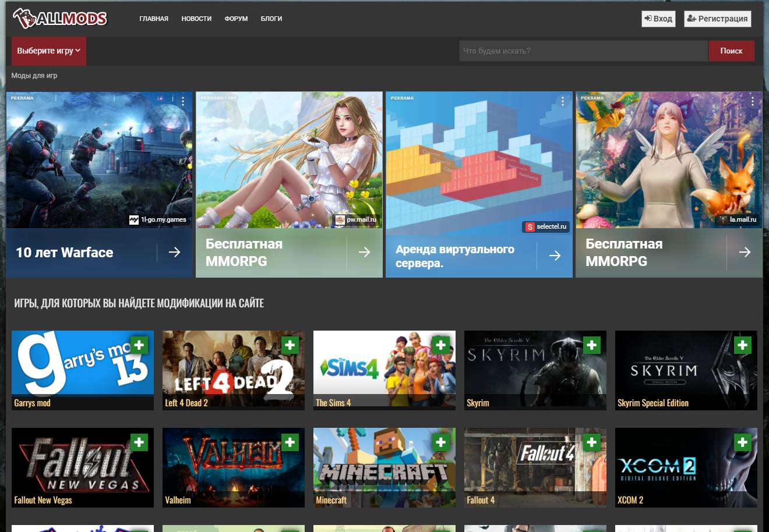The height and width of the screenshot is (532, 769).
Task: Click the pw.mail.ru ad source label
Action: pyautogui.click(x=357, y=219)
